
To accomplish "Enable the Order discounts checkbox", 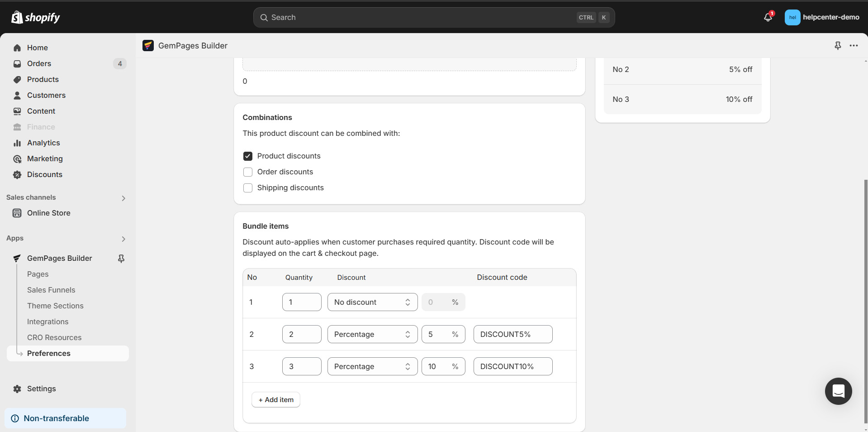I will point(248,172).
